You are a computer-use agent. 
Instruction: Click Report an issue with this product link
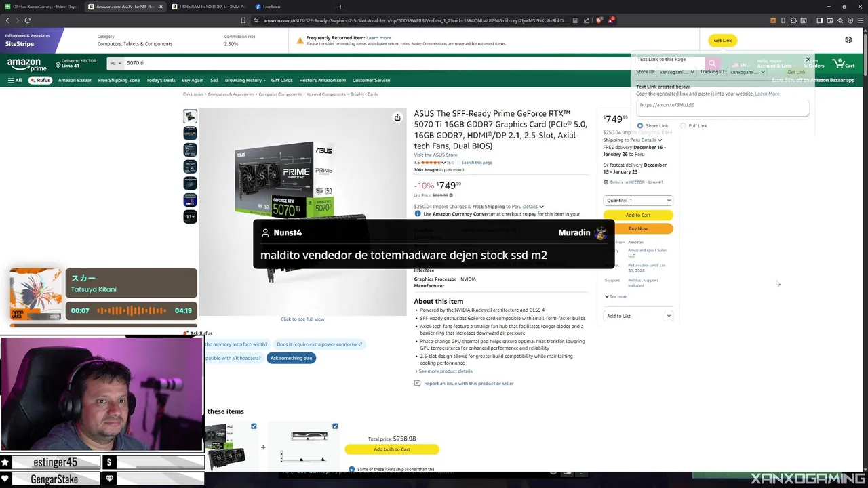[x=469, y=384]
